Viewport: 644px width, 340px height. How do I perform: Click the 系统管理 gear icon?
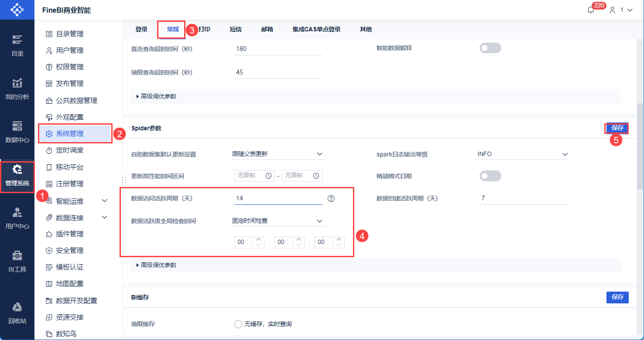tap(49, 134)
